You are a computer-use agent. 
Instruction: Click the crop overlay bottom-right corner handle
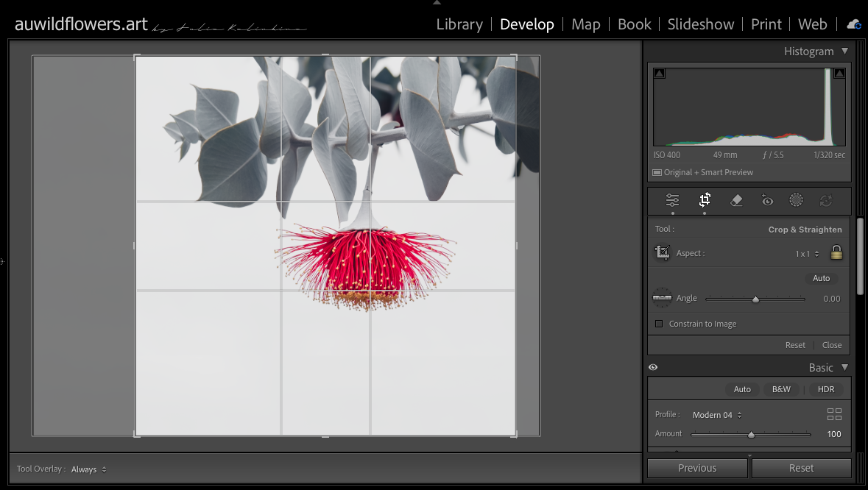click(515, 436)
